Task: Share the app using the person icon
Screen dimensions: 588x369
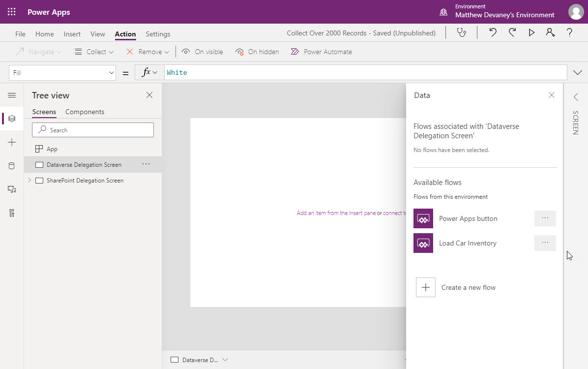Action: (x=550, y=32)
